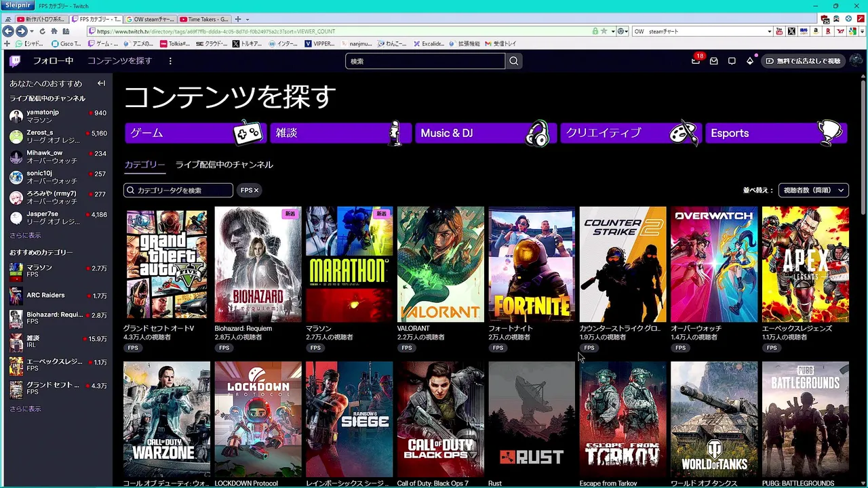Click the Rakuten R search engine icon
868x488 pixels.
[x=828, y=31]
